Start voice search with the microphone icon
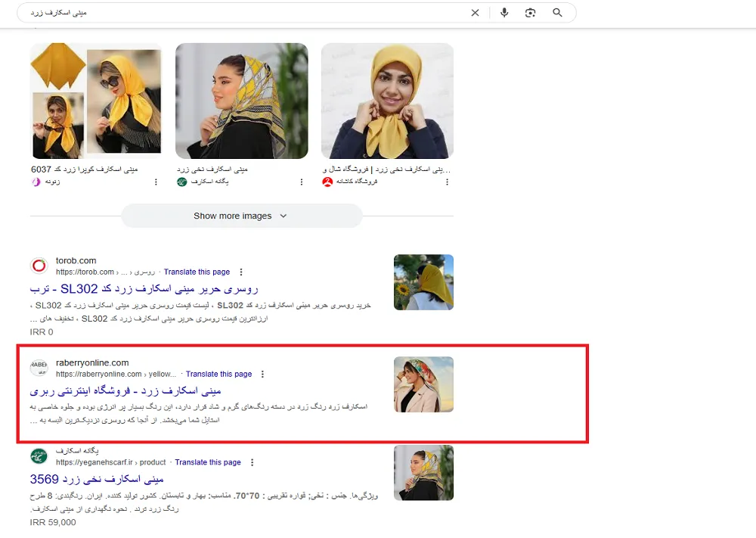This screenshot has height=538, width=756. pyautogui.click(x=504, y=13)
